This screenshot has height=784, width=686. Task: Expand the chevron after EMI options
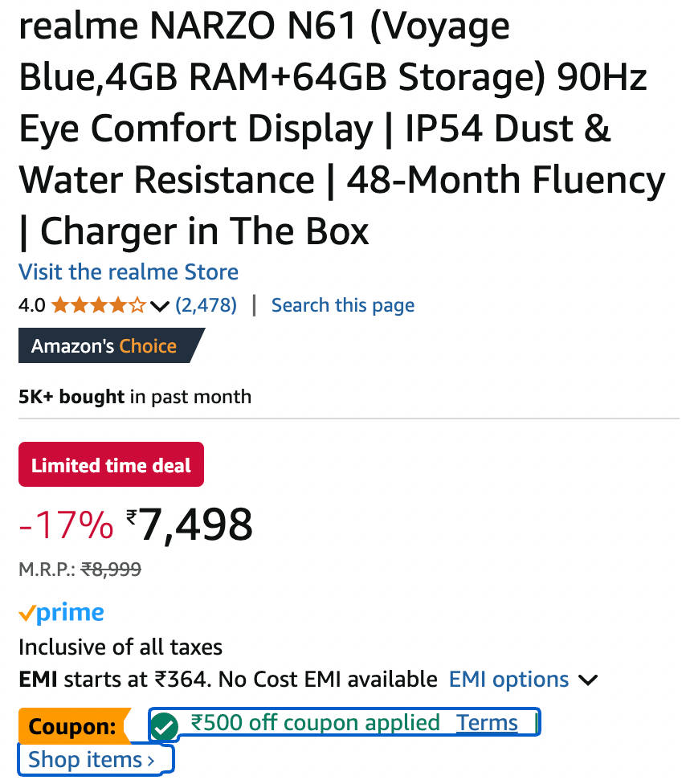point(588,680)
